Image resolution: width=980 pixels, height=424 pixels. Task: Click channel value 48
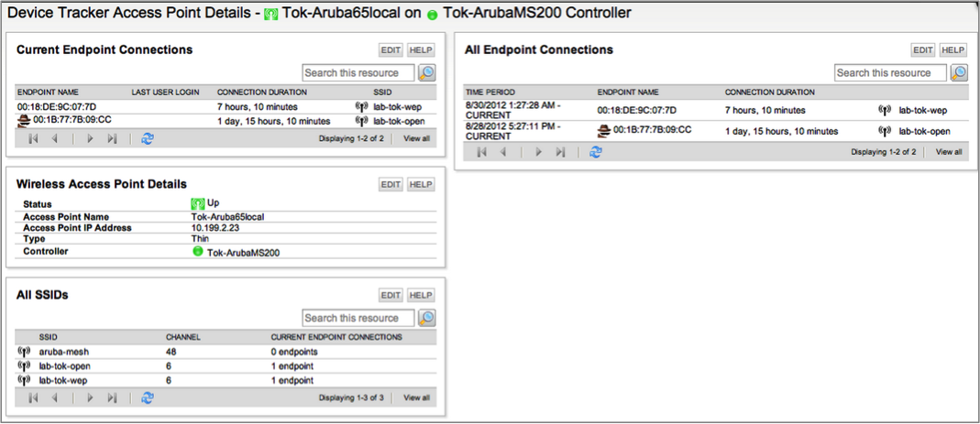click(171, 352)
